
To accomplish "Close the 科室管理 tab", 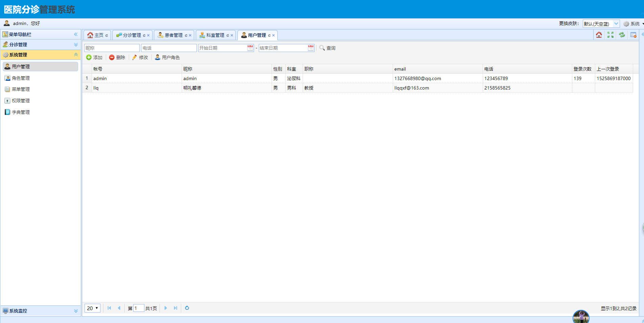I will pyautogui.click(x=232, y=35).
